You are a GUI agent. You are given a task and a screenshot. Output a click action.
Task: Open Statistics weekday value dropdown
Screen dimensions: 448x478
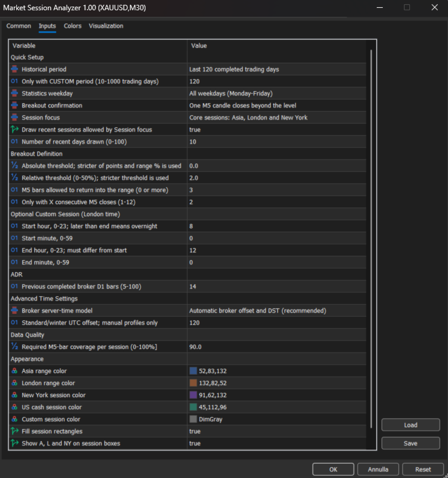pyautogui.click(x=277, y=94)
